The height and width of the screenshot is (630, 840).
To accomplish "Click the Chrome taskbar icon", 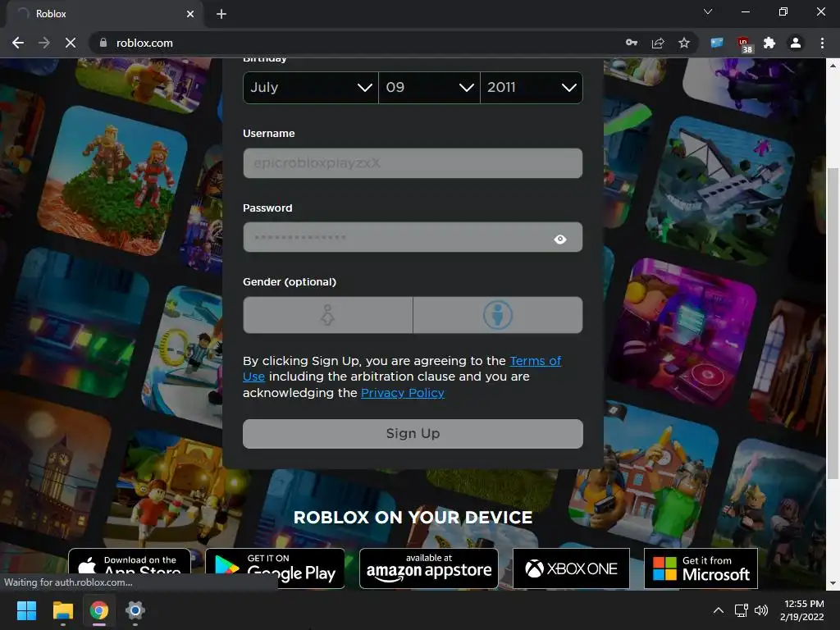I will 98,610.
